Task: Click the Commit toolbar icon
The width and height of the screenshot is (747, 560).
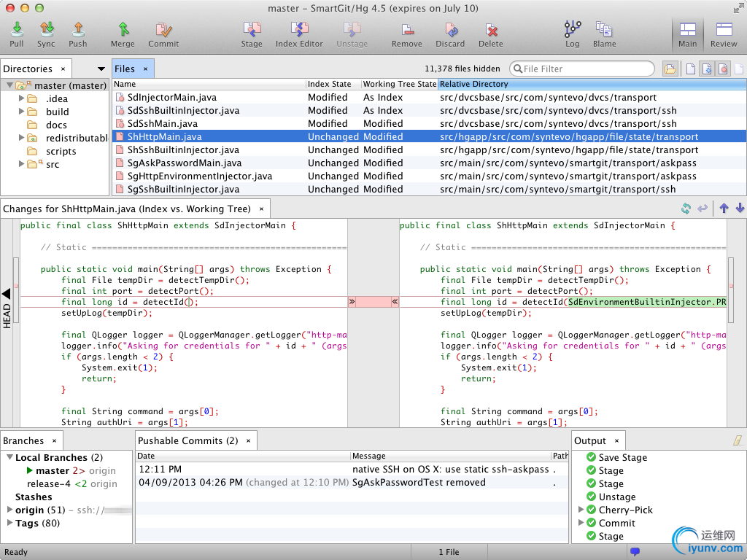Action: pyautogui.click(x=163, y=30)
